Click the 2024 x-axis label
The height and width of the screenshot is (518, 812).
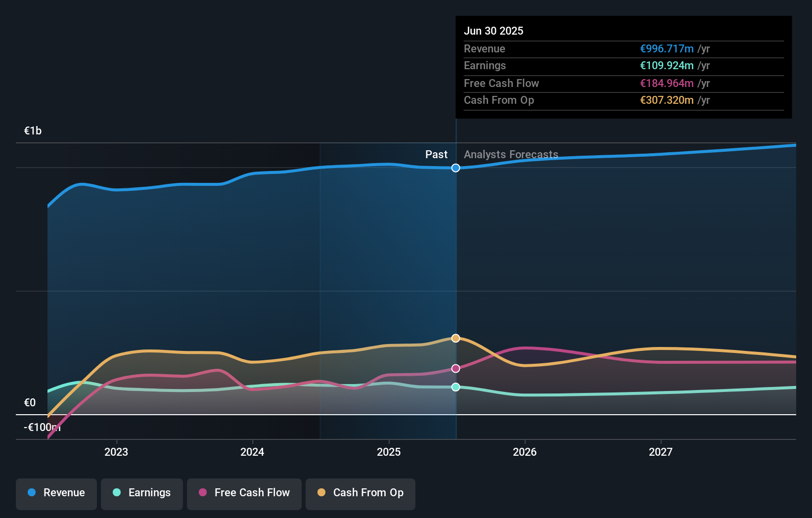tap(252, 452)
